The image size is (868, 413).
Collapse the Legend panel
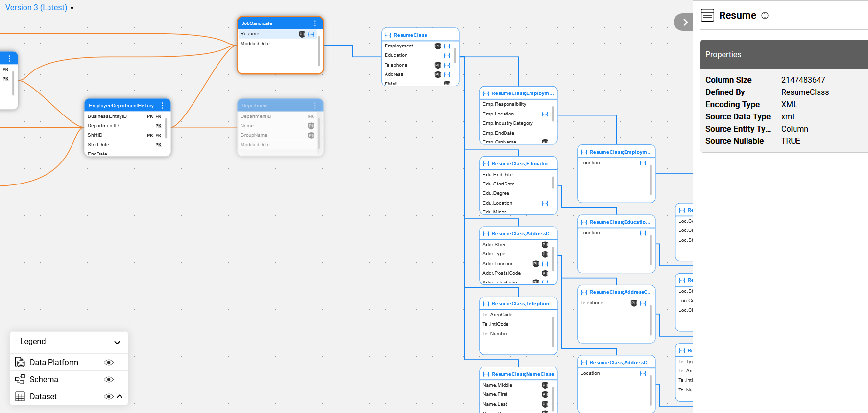(x=117, y=342)
